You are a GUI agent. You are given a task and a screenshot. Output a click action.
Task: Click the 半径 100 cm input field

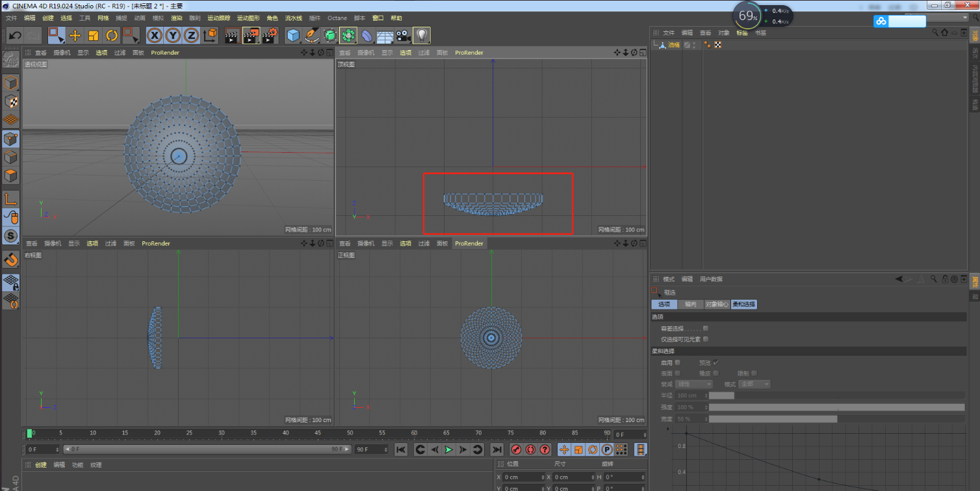pyautogui.click(x=690, y=395)
